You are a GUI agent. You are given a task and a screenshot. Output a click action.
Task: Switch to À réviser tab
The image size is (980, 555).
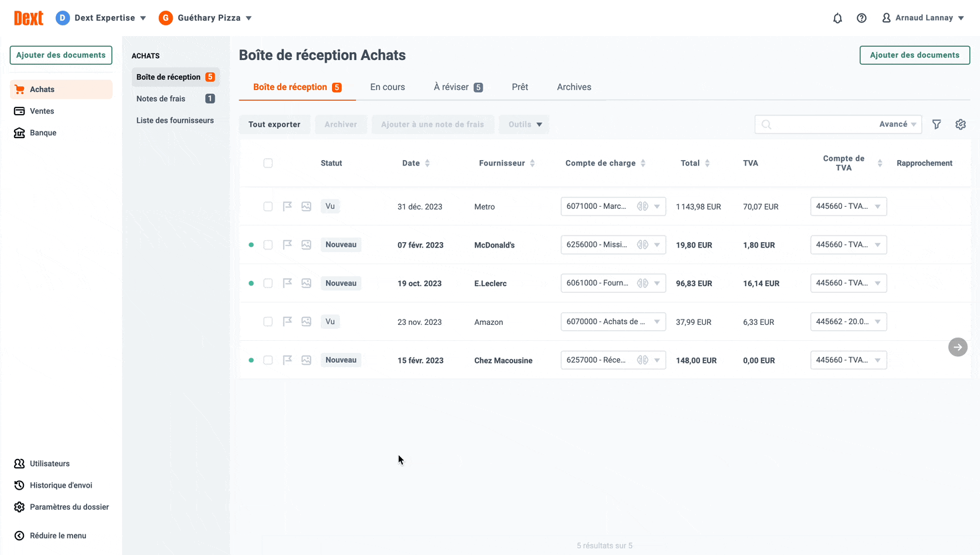pos(458,87)
